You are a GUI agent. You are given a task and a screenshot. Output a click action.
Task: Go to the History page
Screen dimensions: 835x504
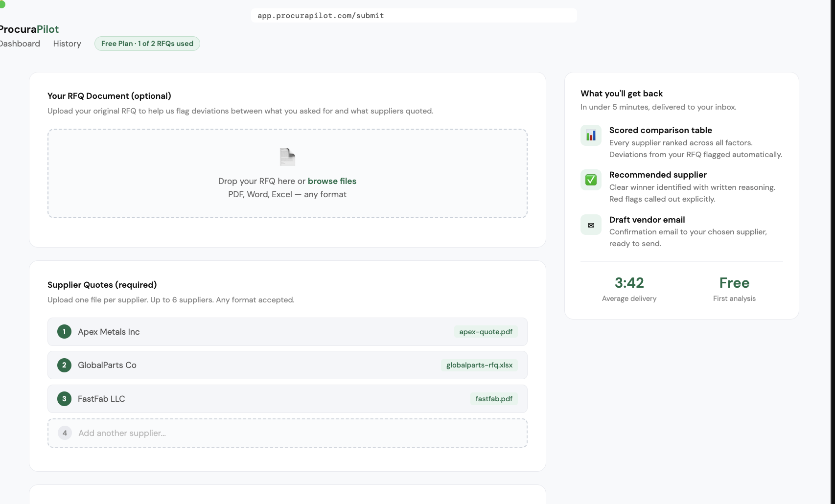tap(67, 44)
